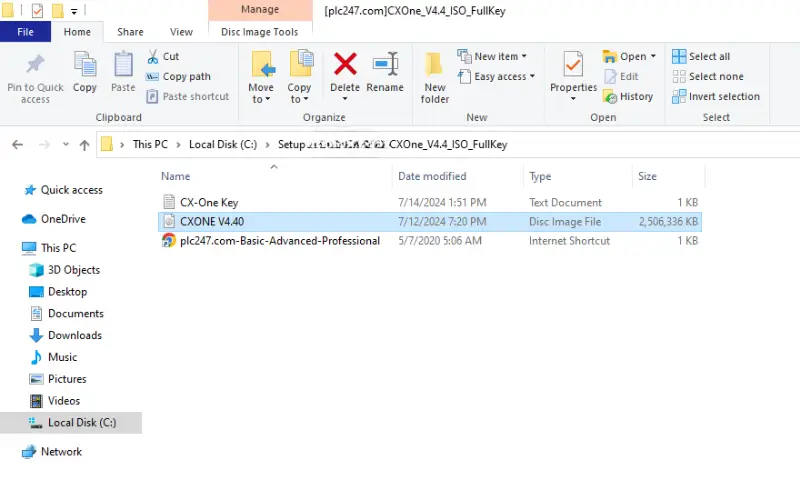The height and width of the screenshot is (500, 800).
Task: Select the CXONE V4.40 disc image
Action: coord(430,222)
